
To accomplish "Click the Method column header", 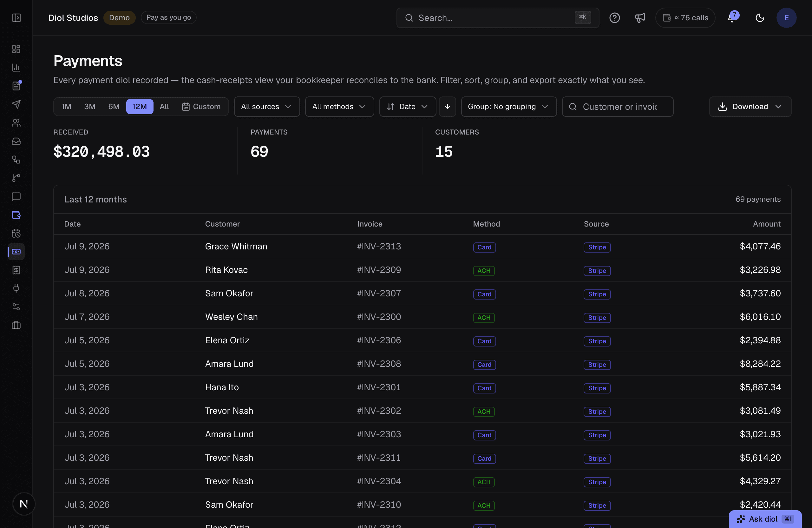I will tap(486, 224).
